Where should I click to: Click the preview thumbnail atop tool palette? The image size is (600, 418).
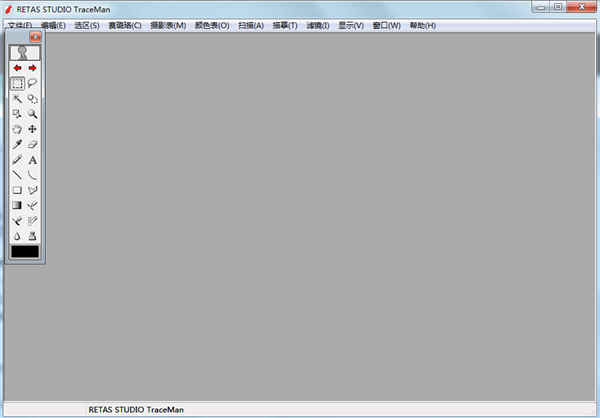tap(24, 53)
